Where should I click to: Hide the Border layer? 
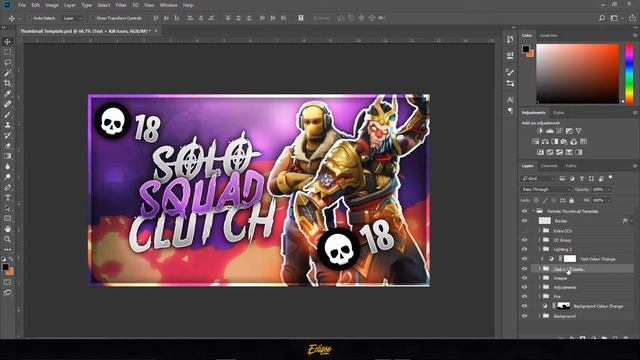tap(524, 221)
